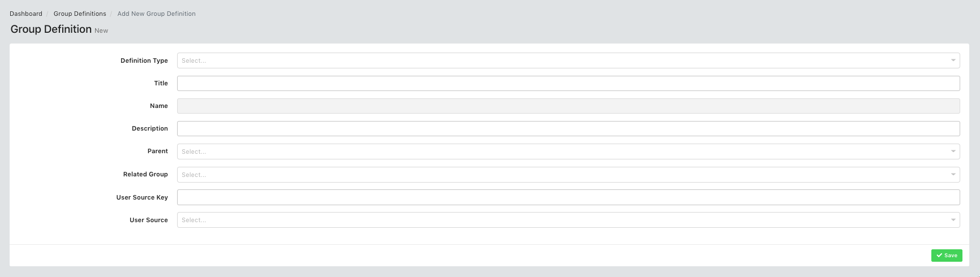Image resolution: width=980 pixels, height=277 pixels.
Task: Go to Group Definitions breadcrumb
Action: pos(80,14)
